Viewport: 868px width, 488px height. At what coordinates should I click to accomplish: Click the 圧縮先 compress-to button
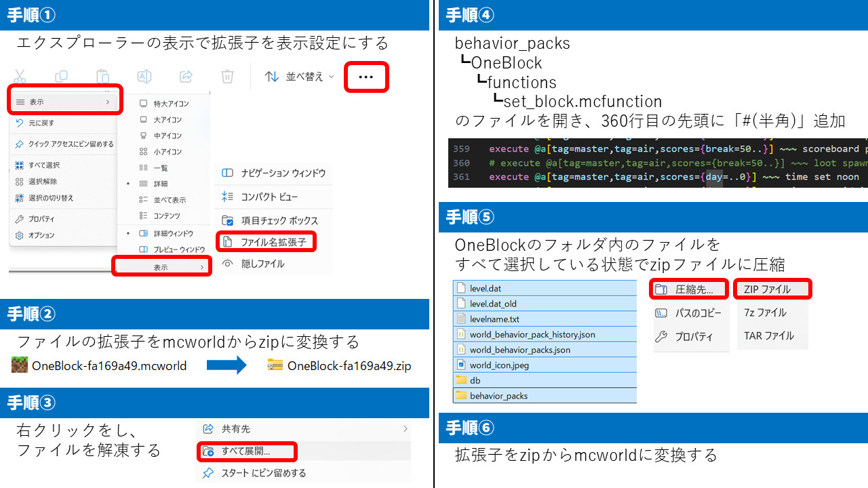pos(688,289)
